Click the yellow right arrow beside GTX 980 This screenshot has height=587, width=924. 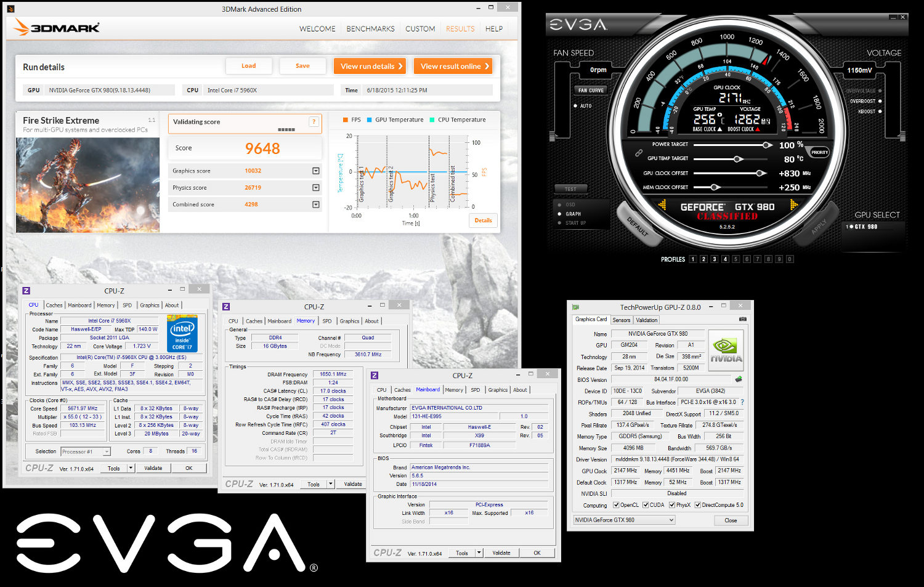tap(793, 204)
